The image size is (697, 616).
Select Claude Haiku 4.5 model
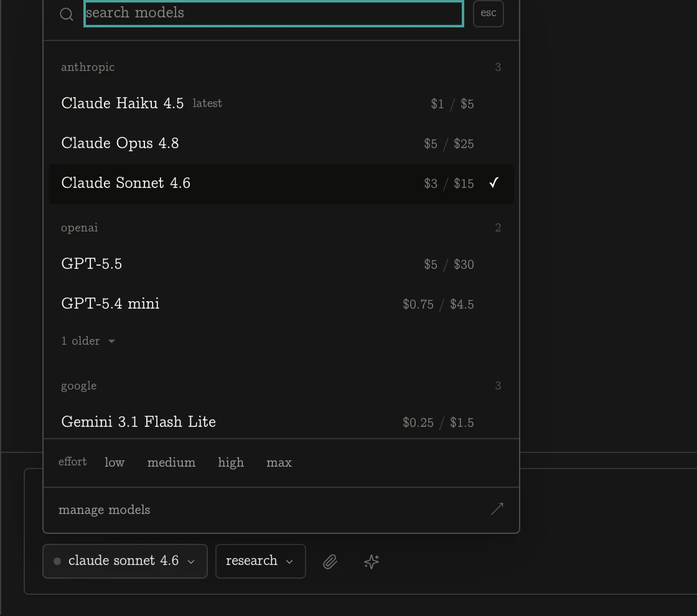[281, 103]
